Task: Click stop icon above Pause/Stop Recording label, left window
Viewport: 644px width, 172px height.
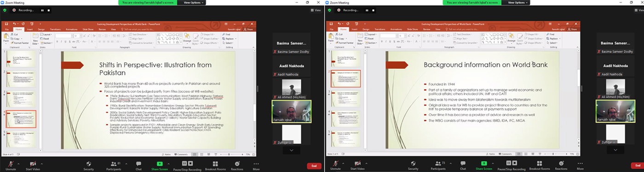Action: [x=190, y=163]
